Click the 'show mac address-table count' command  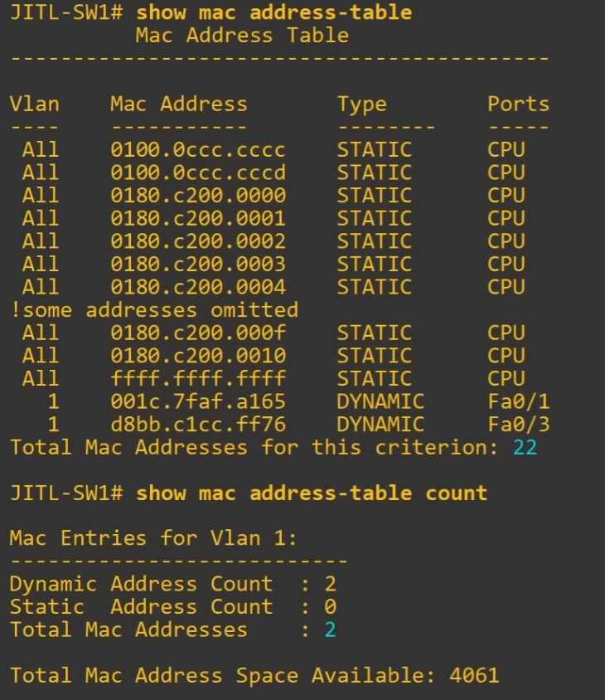pyautogui.click(x=312, y=493)
